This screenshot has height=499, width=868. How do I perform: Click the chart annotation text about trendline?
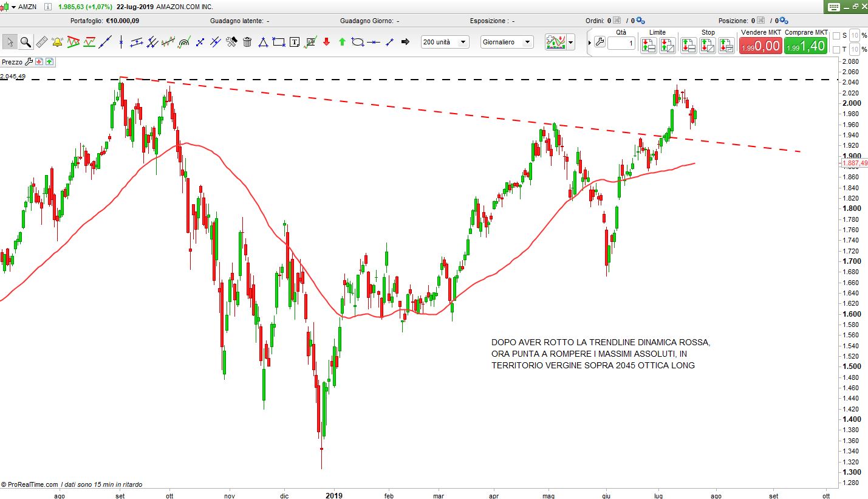(601, 354)
